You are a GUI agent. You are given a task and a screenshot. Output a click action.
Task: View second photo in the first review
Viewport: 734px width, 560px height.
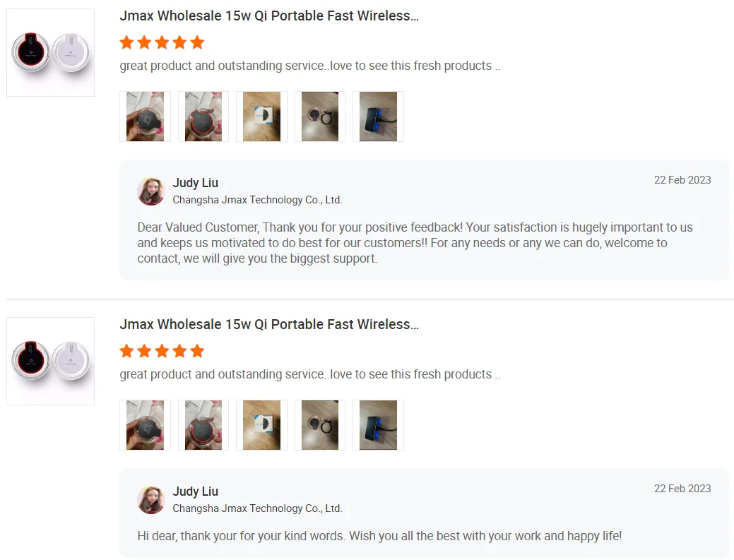point(203,117)
